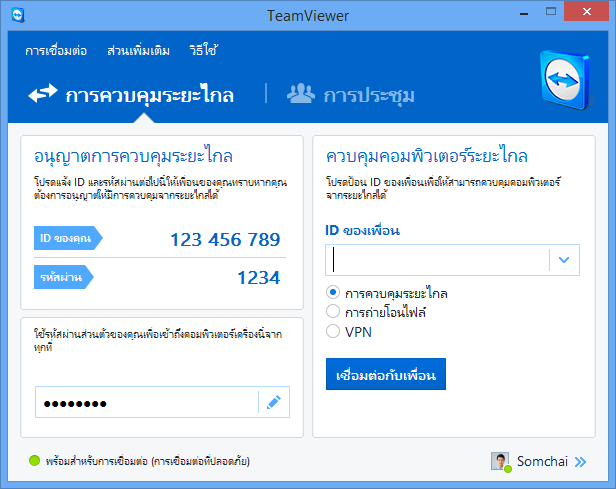Close the TeamViewer window
Viewport: 616px width, 489px height.
[587, 11]
